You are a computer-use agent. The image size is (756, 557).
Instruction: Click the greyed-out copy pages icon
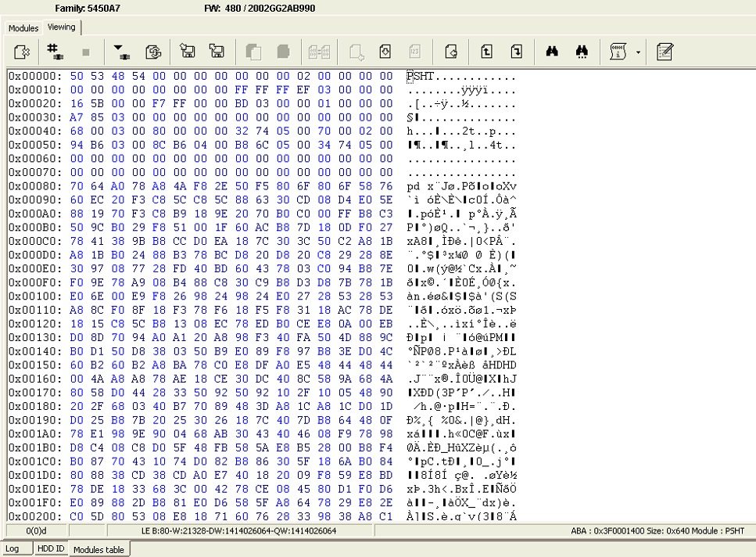click(x=253, y=52)
